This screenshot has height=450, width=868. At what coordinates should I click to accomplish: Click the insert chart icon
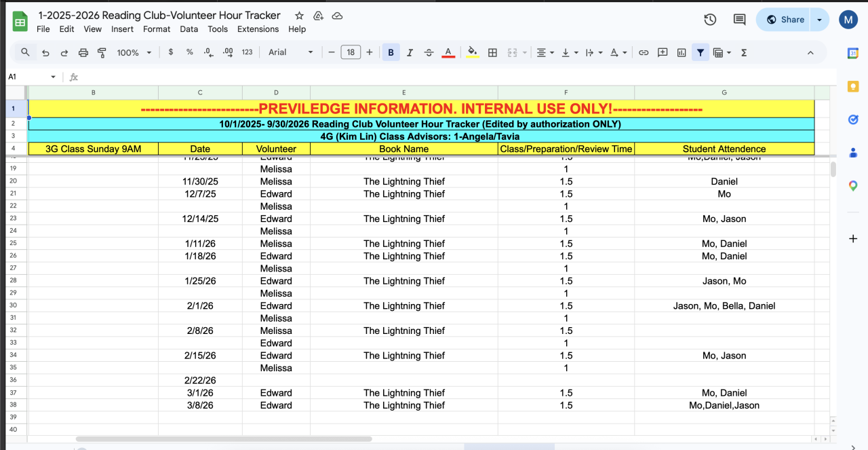pos(682,52)
